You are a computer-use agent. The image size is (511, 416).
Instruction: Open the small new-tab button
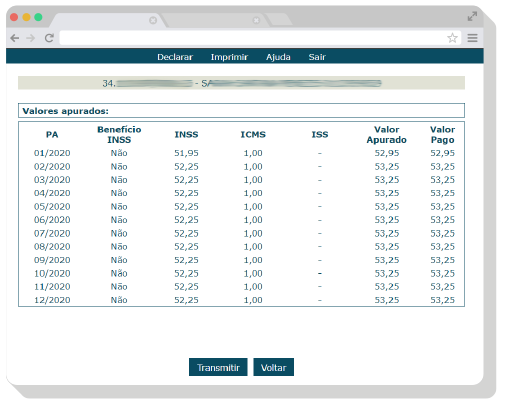tap(279, 20)
